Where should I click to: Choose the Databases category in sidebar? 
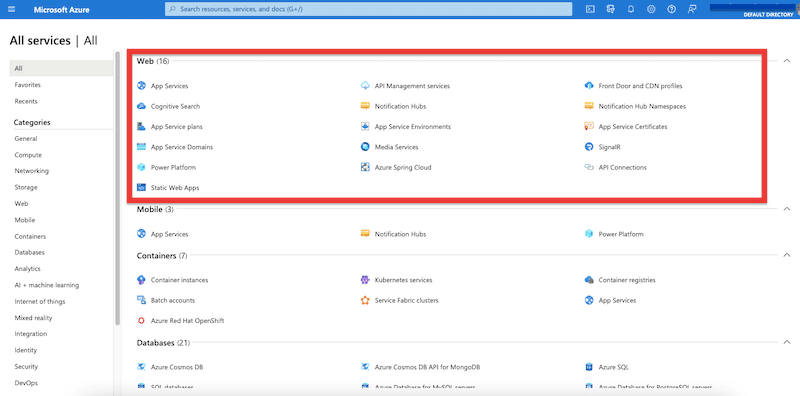(30, 253)
